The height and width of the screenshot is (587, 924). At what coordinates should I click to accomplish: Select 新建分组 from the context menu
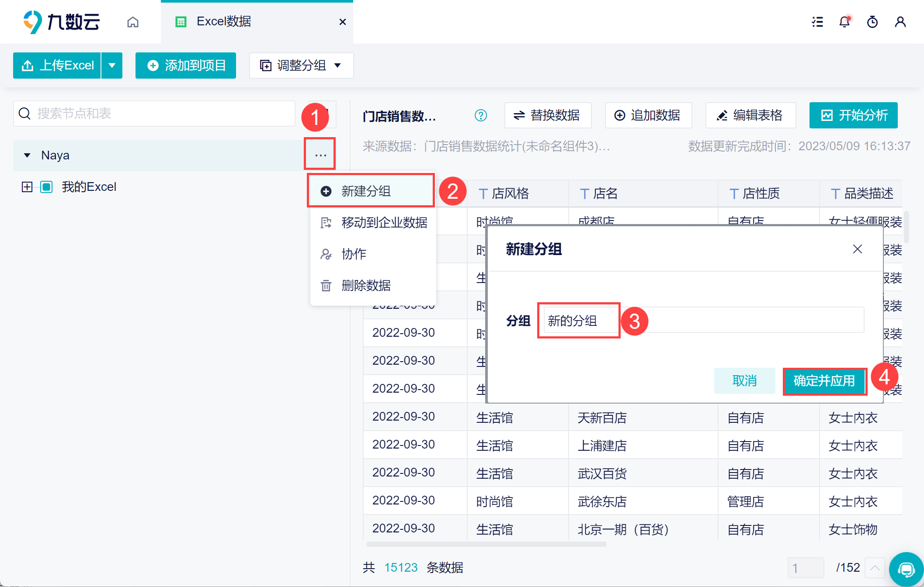pos(366,191)
